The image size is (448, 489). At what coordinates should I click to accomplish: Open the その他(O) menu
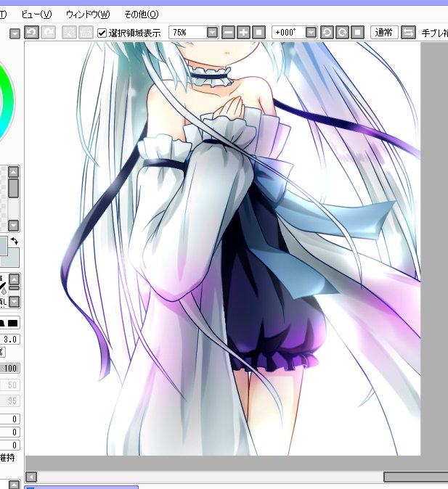(x=142, y=15)
